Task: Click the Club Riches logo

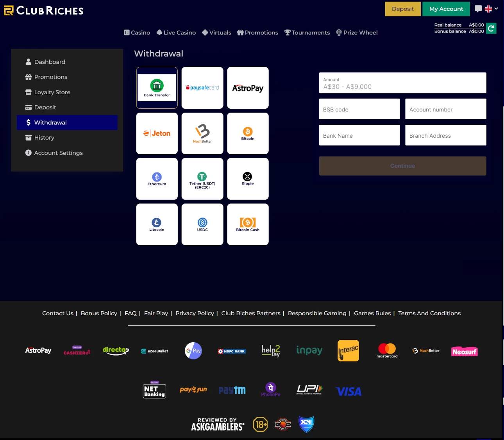Action: pyautogui.click(x=44, y=11)
